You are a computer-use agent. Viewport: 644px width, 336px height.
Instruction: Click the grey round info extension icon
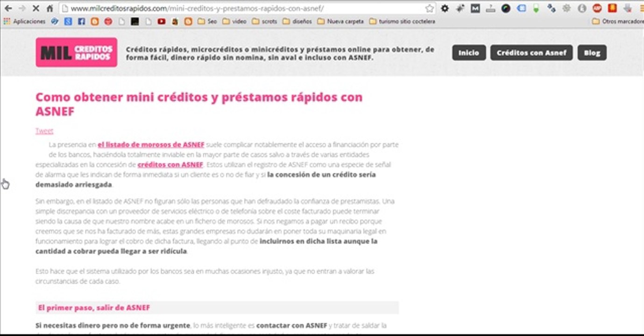tap(582, 8)
